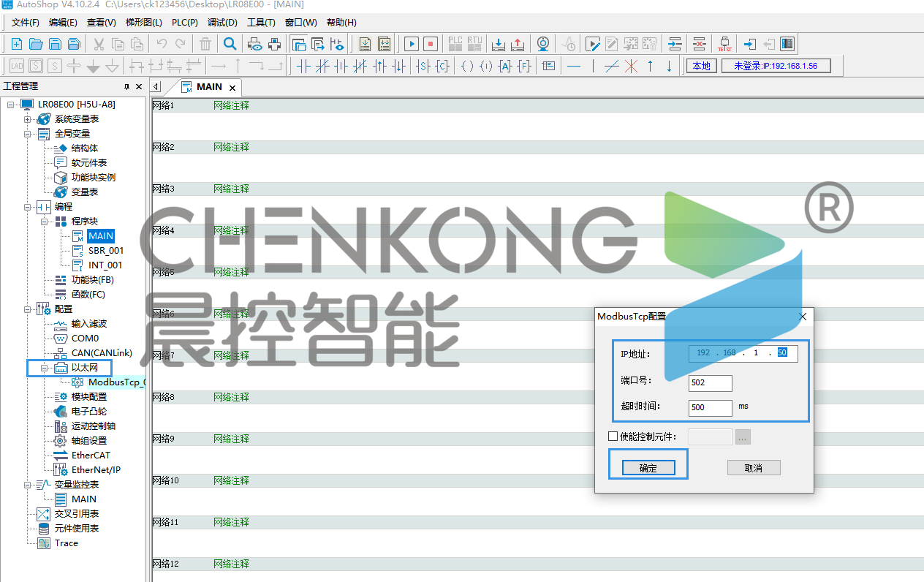Open the Trace item in tree
Viewport: 924px width, 582px height.
66,543
